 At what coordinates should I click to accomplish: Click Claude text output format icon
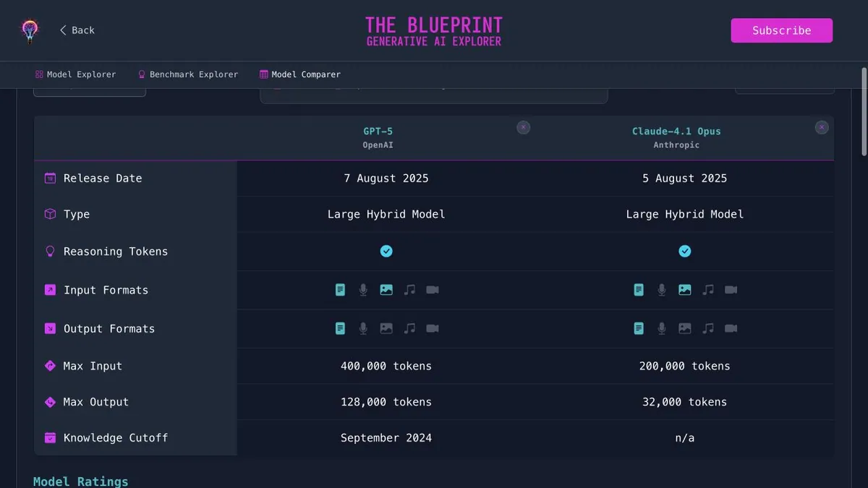[x=639, y=328]
